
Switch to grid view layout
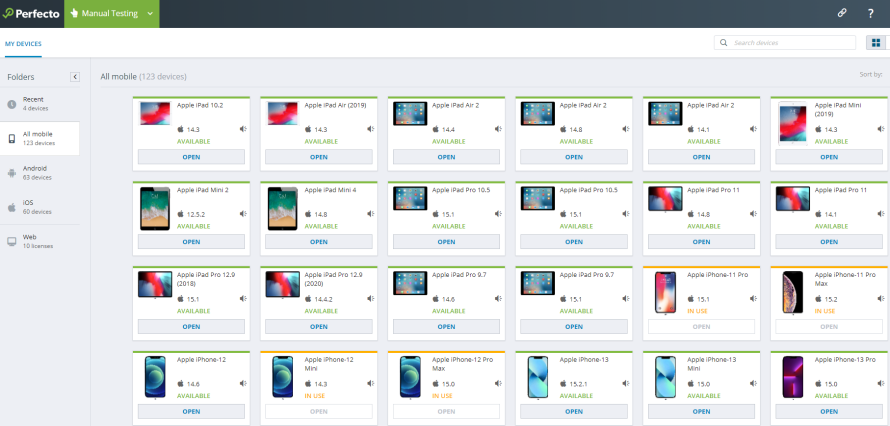[x=876, y=43]
